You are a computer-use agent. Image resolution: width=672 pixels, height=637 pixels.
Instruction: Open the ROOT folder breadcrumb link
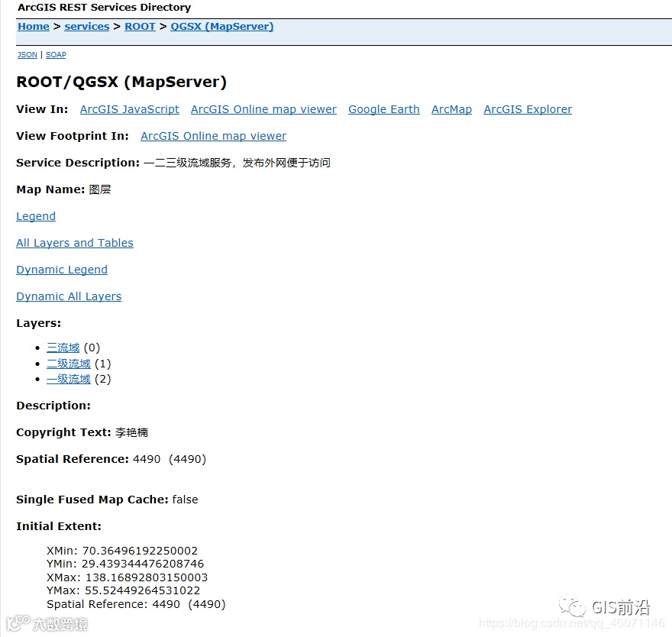click(140, 27)
